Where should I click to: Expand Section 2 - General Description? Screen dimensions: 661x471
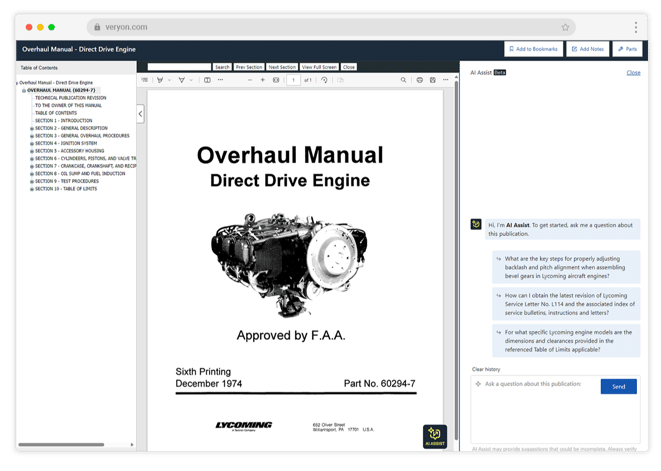tap(32, 128)
